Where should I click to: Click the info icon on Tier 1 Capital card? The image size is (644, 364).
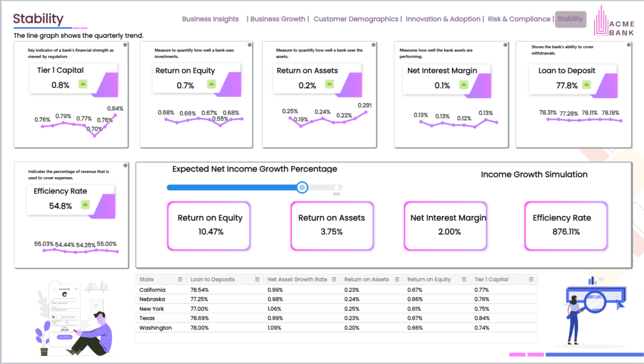click(125, 45)
